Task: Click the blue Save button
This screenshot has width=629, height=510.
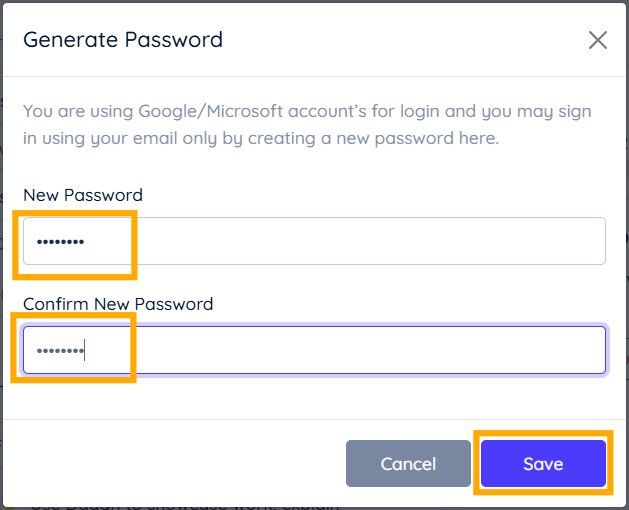Action: point(543,464)
